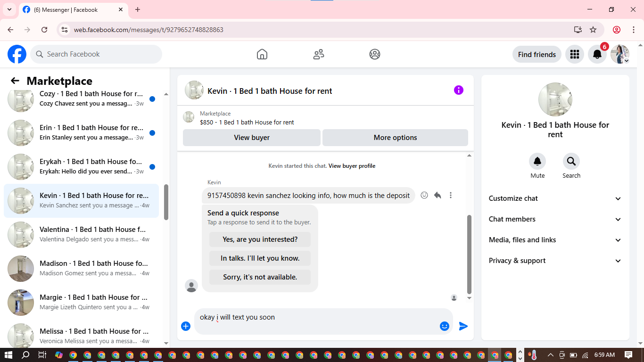Open Valentina Delgado's conversation
The width and height of the screenshot is (644, 362).
[81, 235]
